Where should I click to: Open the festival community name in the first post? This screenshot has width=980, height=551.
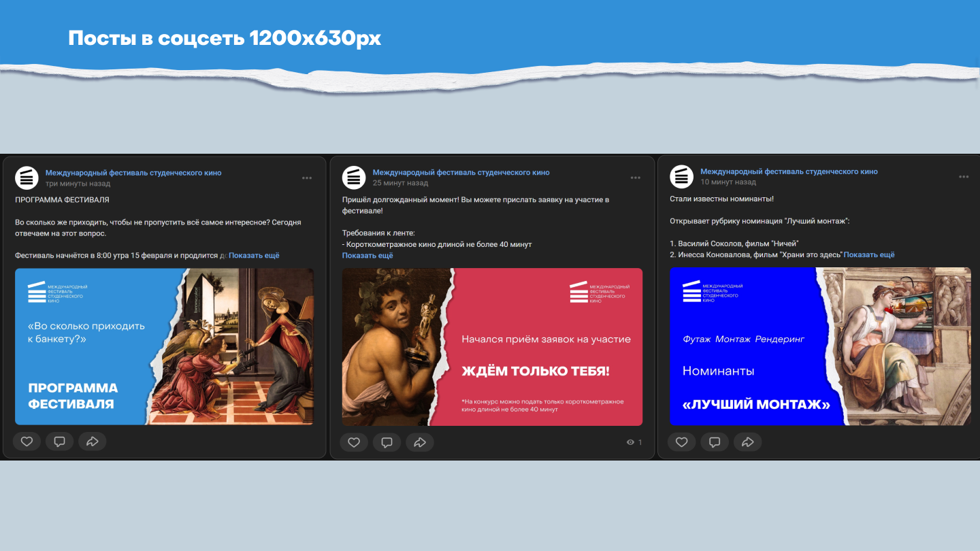[133, 173]
